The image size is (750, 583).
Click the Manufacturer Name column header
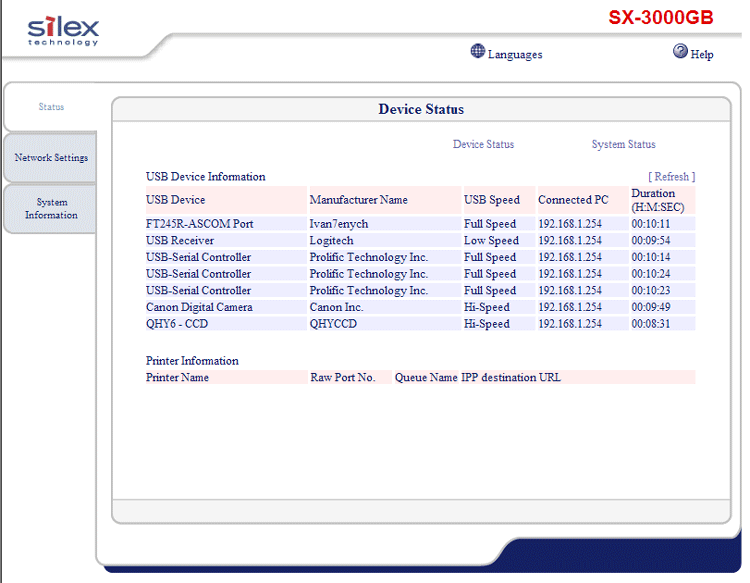(x=385, y=200)
